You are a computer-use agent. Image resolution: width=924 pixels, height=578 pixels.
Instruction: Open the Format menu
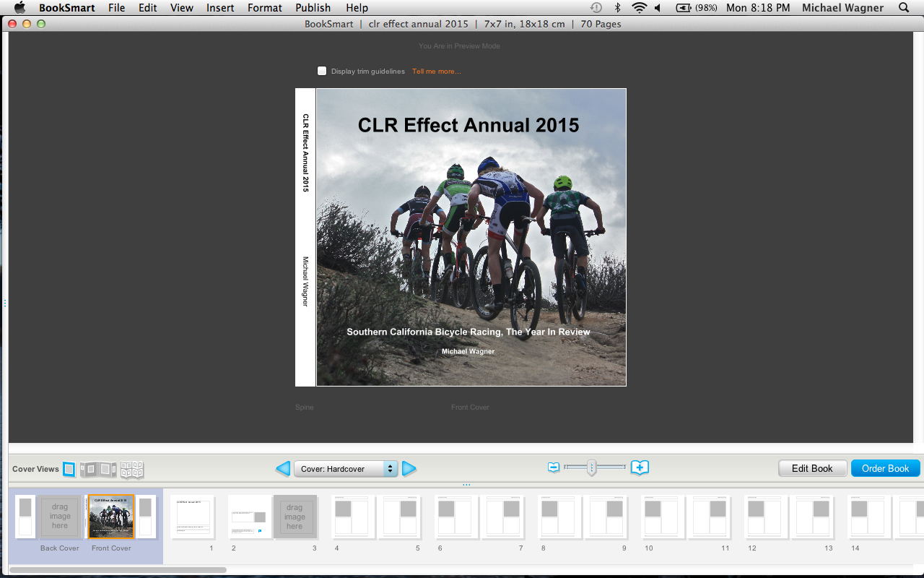point(265,8)
